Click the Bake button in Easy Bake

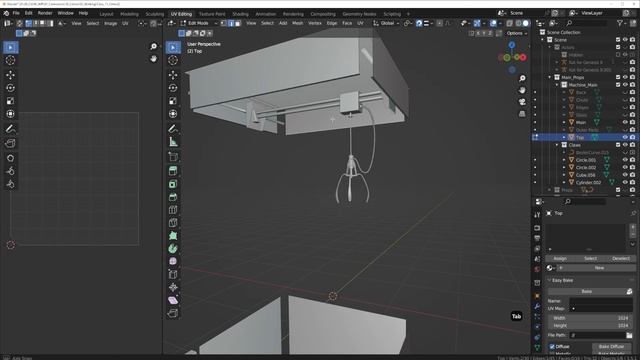(587, 291)
